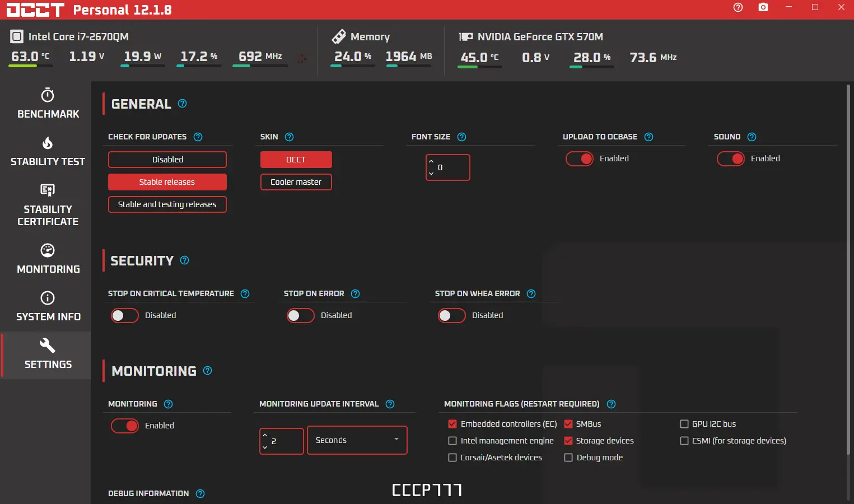Show help for Stop on Critical Temperature

pyautogui.click(x=245, y=294)
